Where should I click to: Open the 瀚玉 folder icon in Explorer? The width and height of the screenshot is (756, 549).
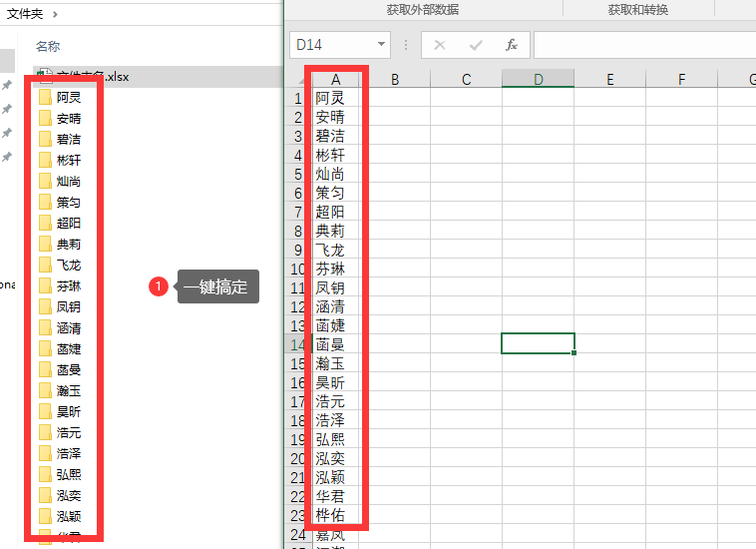45,390
